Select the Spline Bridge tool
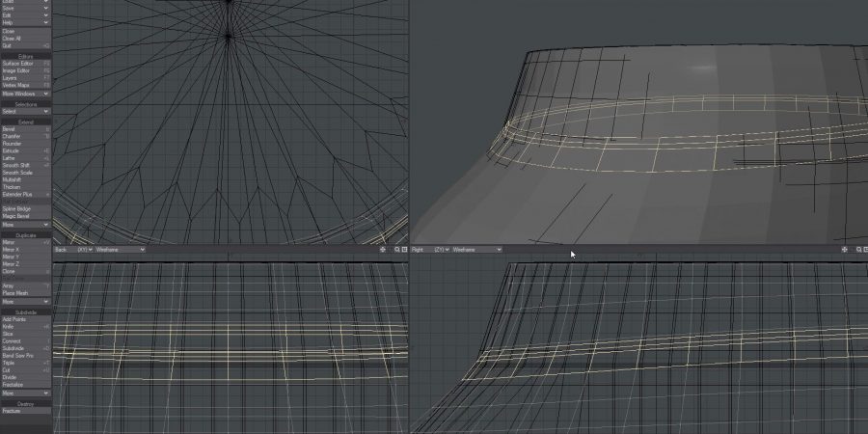Image resolution: width=868 pixels, height=434 pixels. pyautogui.click(x=25, y=208)
